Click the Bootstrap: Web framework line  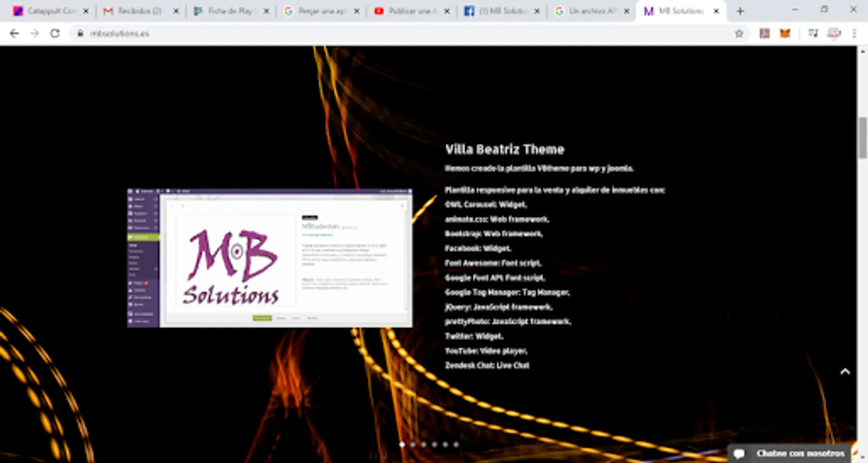click(x=494, y=234)
